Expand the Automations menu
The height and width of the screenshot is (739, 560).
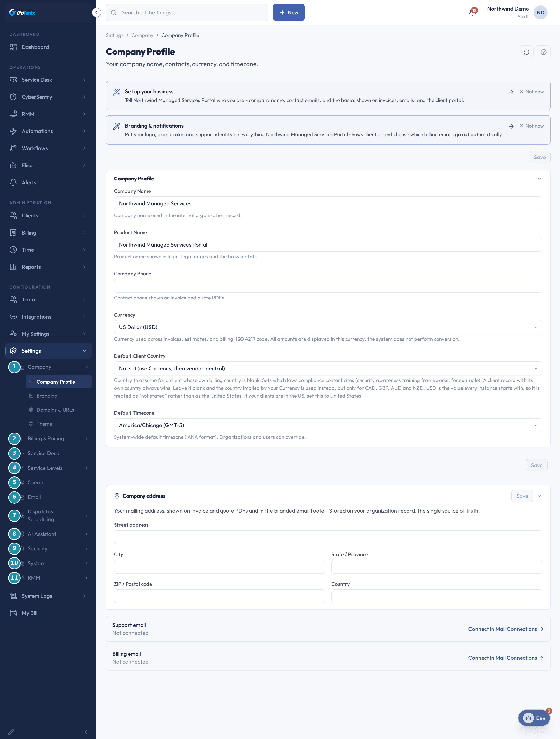coord(48,131)
